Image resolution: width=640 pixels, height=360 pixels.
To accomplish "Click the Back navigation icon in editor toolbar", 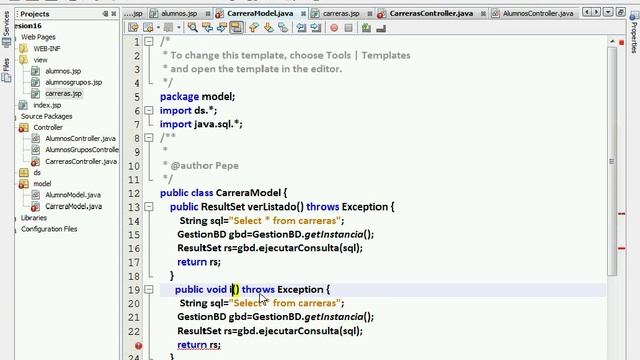I will (148, 28).
